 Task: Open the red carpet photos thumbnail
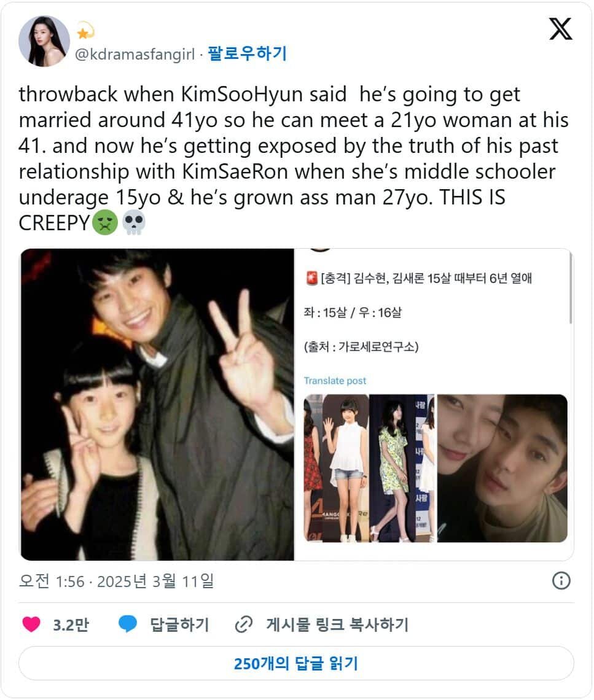(369, 469)
